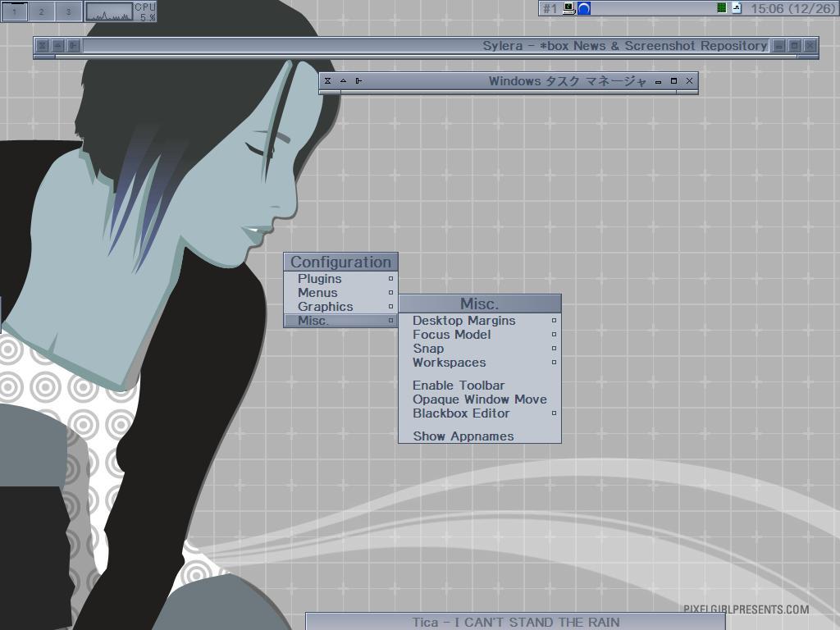Image resolution: width=840 pixels, height=630 pixels.
Task: Activate the computer monitor task icon in toolbar
Action: [569, 8]
